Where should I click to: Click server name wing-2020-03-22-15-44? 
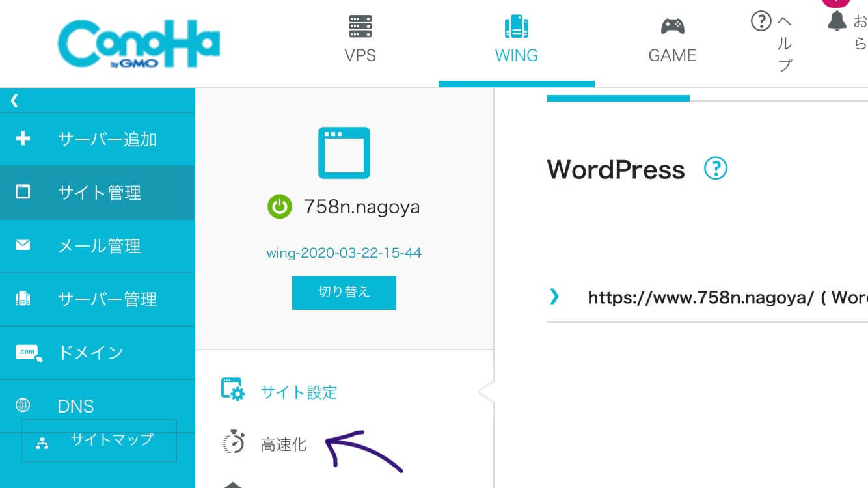click(344, 253)
